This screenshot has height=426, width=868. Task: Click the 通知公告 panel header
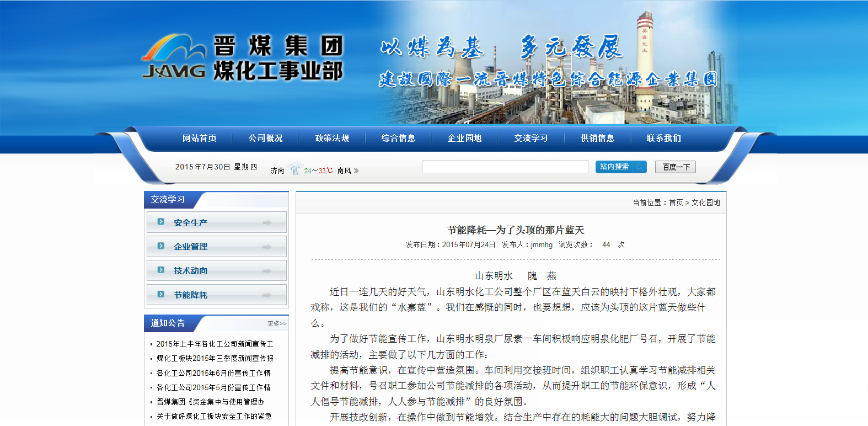pos(168,323)
